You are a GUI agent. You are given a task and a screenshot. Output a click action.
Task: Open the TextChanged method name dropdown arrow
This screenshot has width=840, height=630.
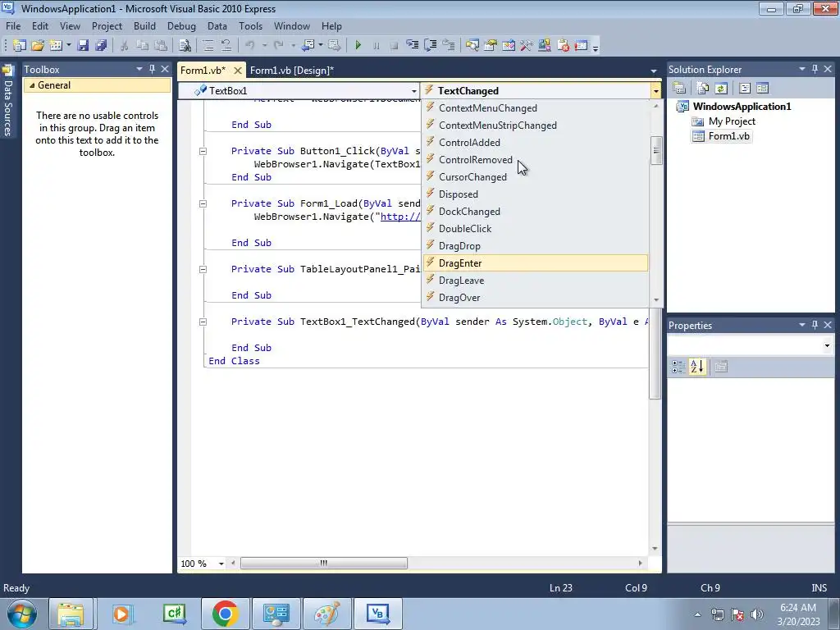[x=655, y=91]
